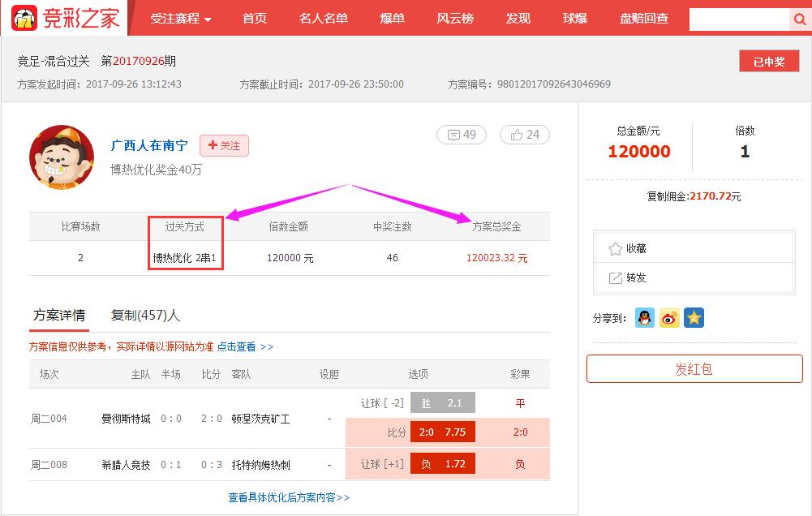Screen dimensions: 812x516
Task: Click the 发红包 button
Action: pyautogui.click(x=694, y=369)
